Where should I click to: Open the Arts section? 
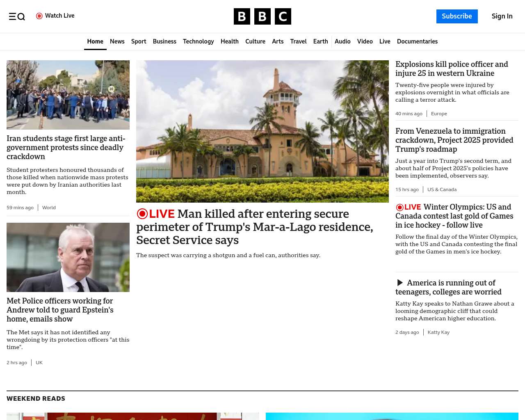point(278,41)
